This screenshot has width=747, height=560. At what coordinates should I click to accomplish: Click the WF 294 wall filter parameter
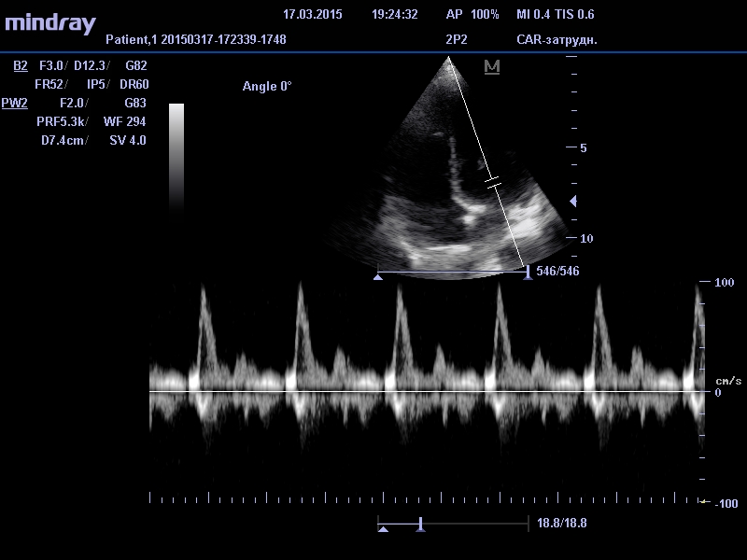[x=124, y=122]
